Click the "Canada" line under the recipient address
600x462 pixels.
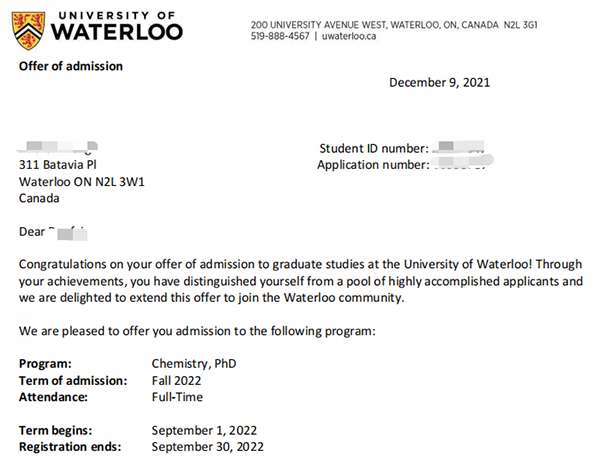tap(40, 198)
